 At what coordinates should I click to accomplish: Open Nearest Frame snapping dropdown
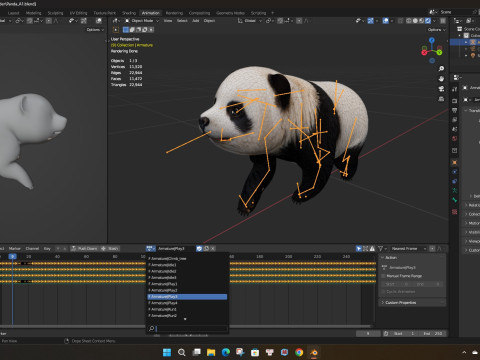(409, 248)
